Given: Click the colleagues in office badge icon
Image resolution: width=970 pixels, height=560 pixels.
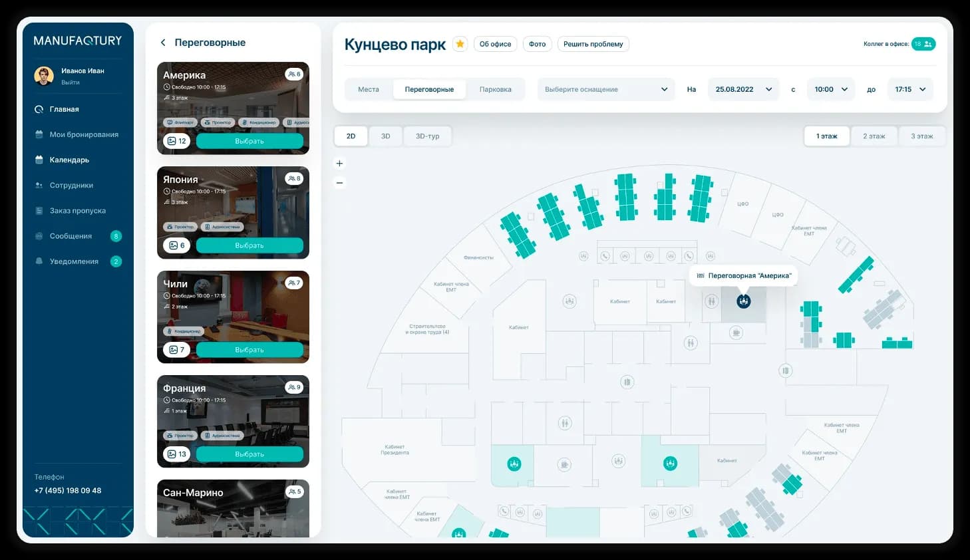Looking at the screenshot, I should [923, 44].
